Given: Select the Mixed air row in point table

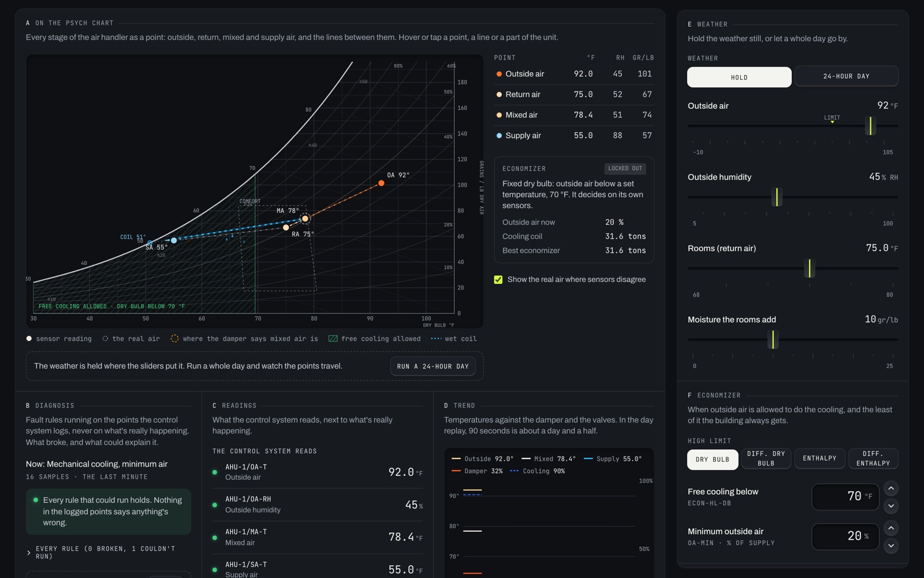Looking at the screenshot, I should tap(574, 115).
